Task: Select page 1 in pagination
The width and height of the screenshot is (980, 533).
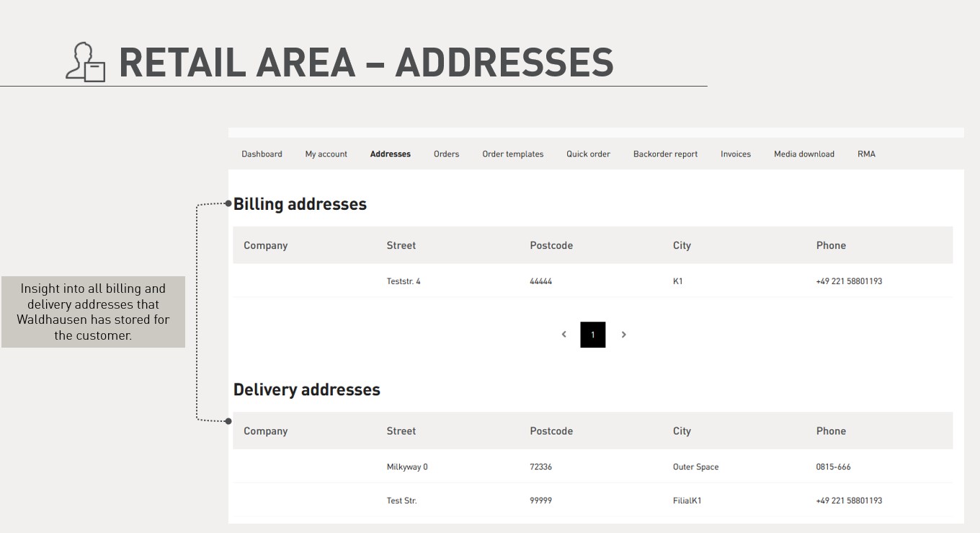Action: (x=592, y=335)
